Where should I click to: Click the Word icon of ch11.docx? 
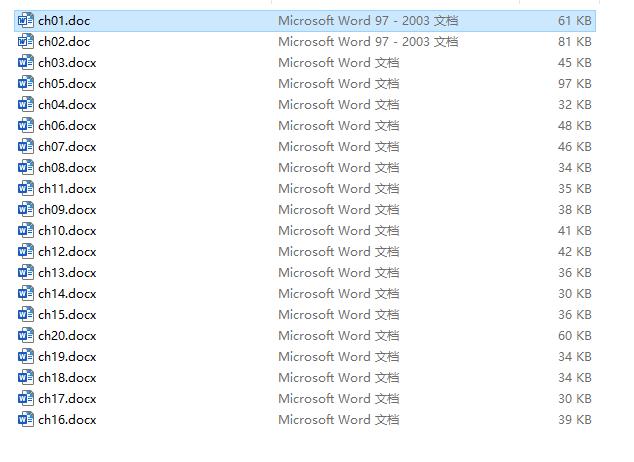(x=25, y=188)
